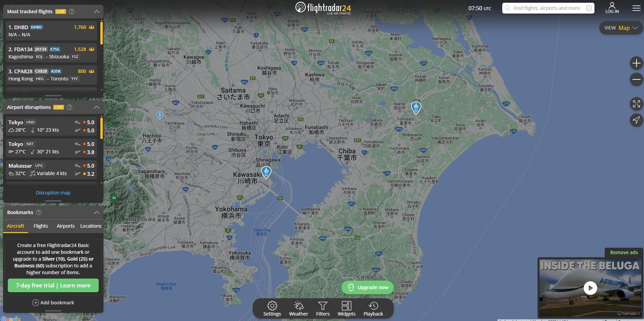Open the Disruption map link
Image resolution: width=644 pixels, height=321 pixels.
click(x=53, y=193)
